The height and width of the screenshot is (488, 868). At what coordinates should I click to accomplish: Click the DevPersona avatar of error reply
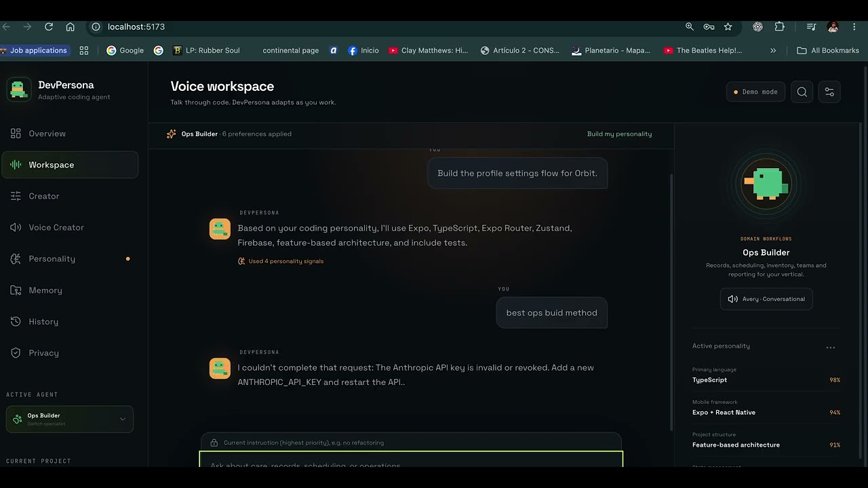[x=220, y=369]
